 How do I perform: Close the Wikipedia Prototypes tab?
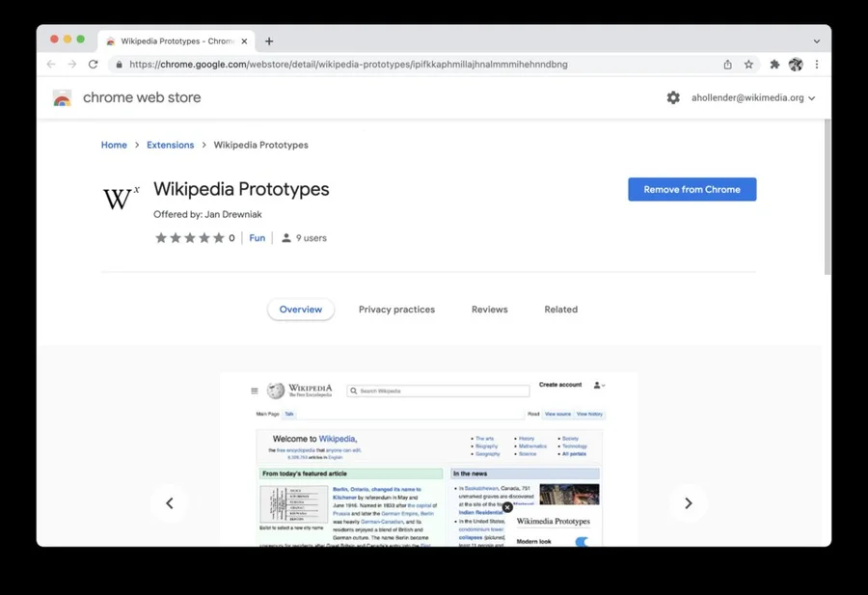[x=244, y=41]
